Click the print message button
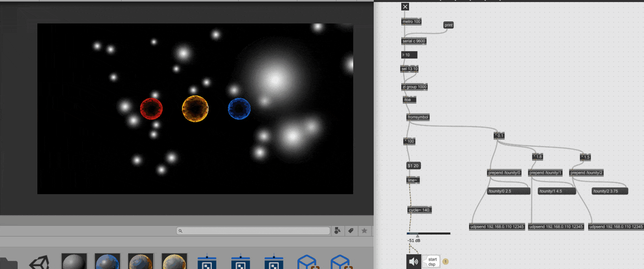Screen dimensions: 644x269 (448, 25)
